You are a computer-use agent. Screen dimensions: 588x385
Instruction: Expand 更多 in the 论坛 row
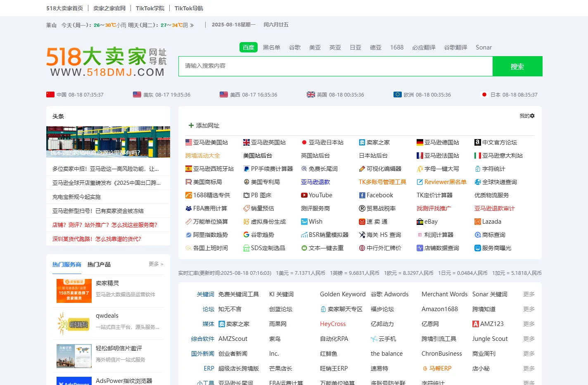tap(529, 309)
